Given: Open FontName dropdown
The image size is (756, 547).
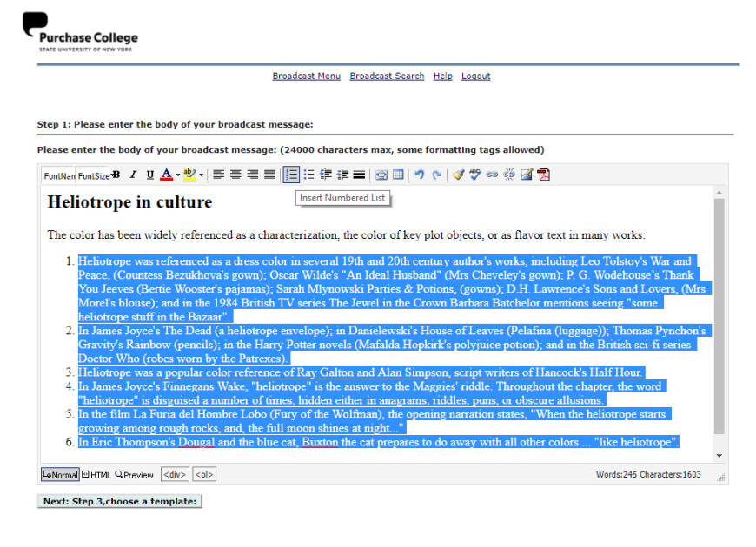Looking at the screenshot, I should point(59,176).
